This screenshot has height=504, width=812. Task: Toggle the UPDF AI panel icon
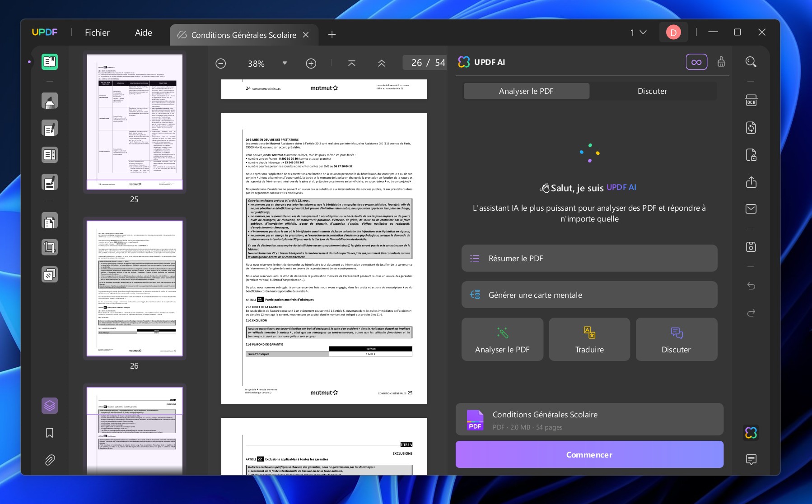point(751,433)
